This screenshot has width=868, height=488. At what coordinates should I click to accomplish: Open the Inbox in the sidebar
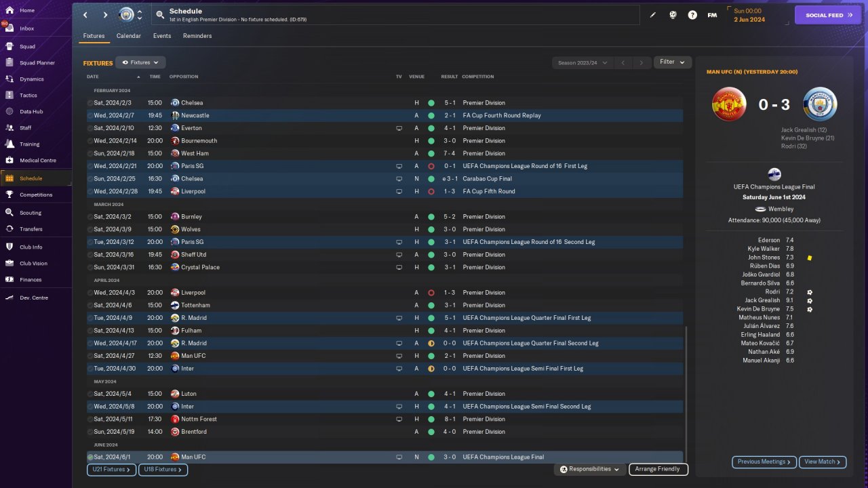(27, 28)
